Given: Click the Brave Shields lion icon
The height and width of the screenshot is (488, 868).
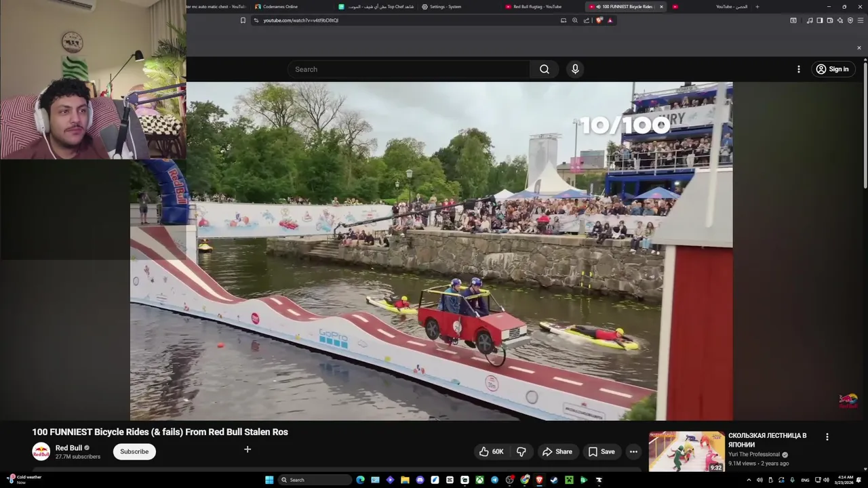Looking at the screenshot, I should pyautogui.click(x=599, y=20).
